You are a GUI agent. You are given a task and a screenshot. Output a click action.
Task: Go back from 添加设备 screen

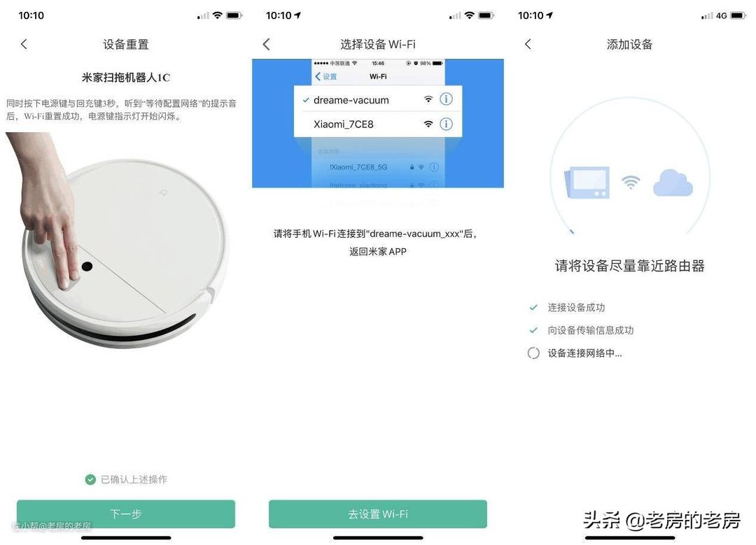528,44
